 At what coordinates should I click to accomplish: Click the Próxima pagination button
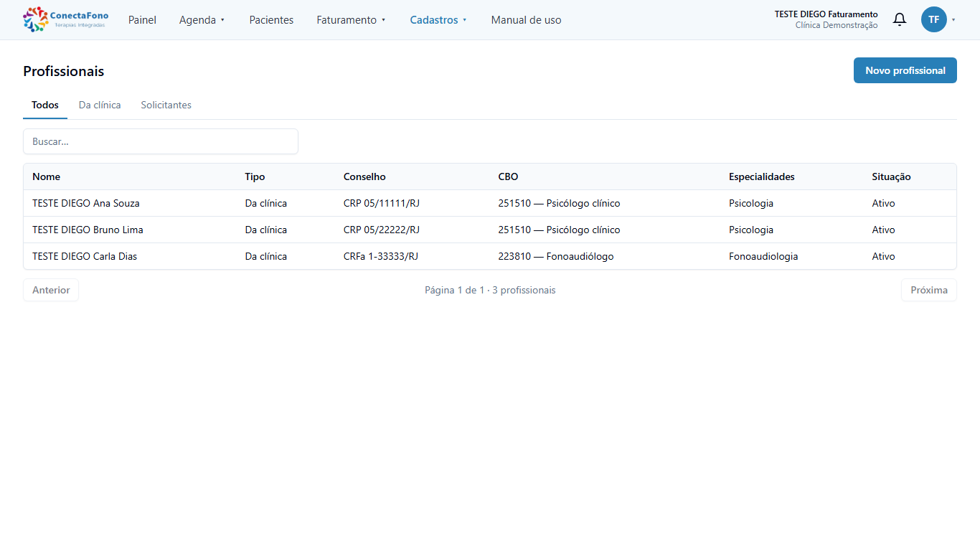click(x=929, y=290)
